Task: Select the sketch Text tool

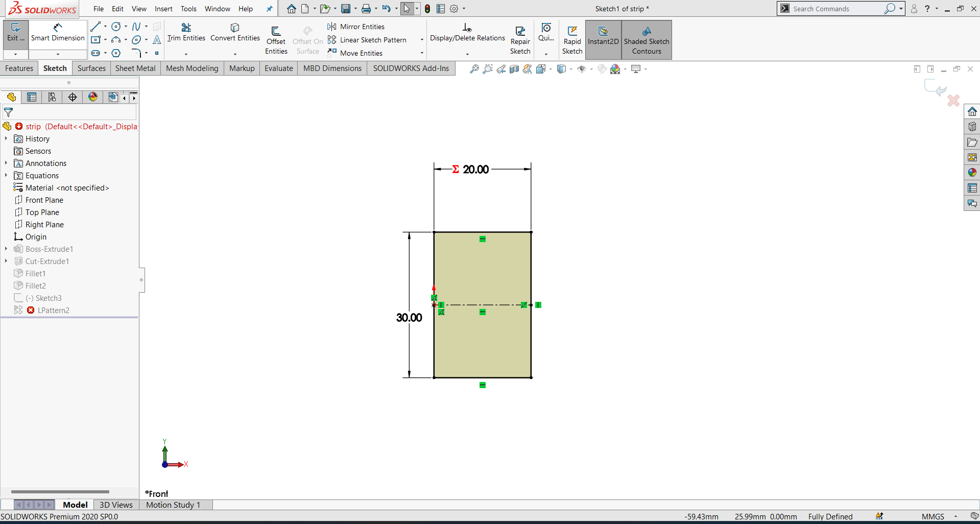Action: [x=157, y=40]
